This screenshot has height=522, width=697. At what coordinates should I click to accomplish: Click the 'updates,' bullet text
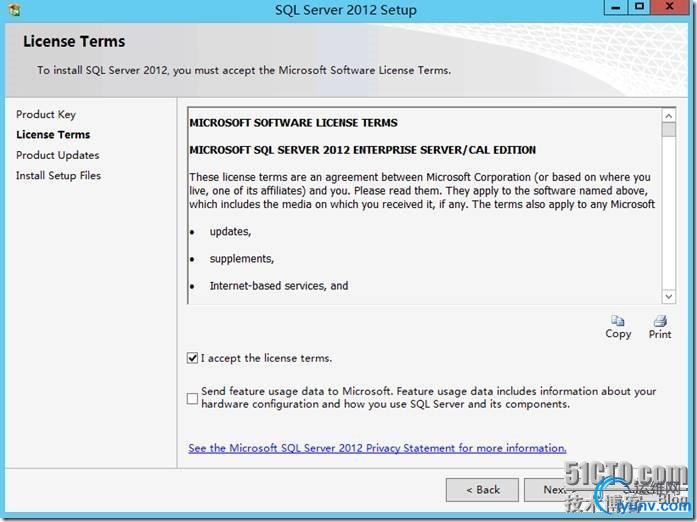point(230,232)
